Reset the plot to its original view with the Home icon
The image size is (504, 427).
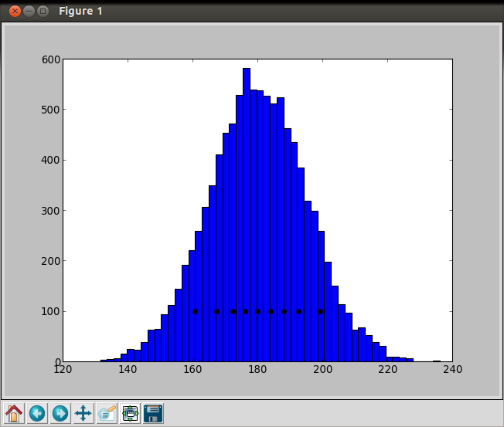(14, 413)
